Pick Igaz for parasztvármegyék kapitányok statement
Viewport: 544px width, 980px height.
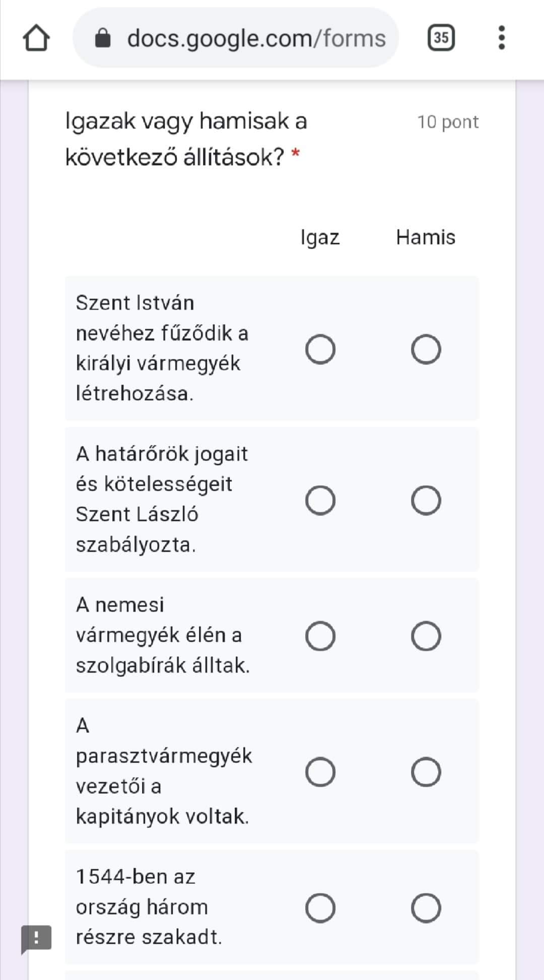(320, 772)
